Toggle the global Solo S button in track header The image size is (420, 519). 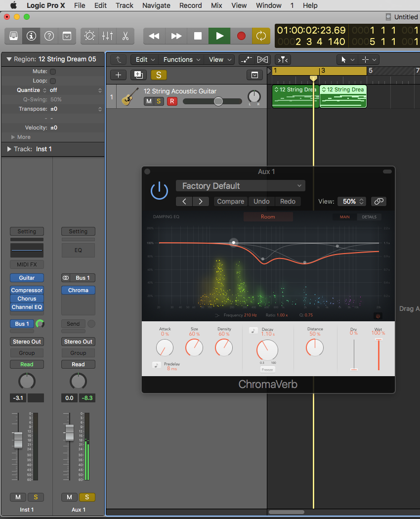pos(159,75)
